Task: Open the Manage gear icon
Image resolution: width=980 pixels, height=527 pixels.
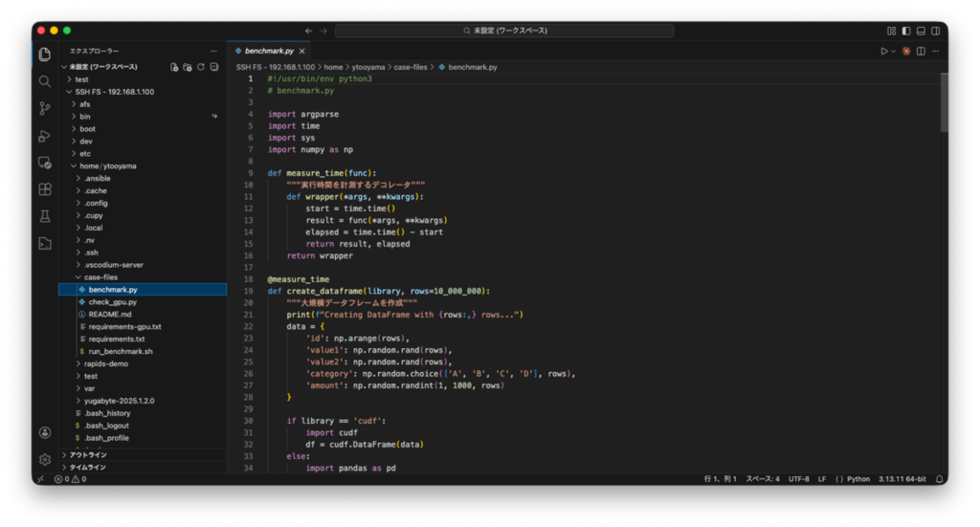Action: pos(44,459)
